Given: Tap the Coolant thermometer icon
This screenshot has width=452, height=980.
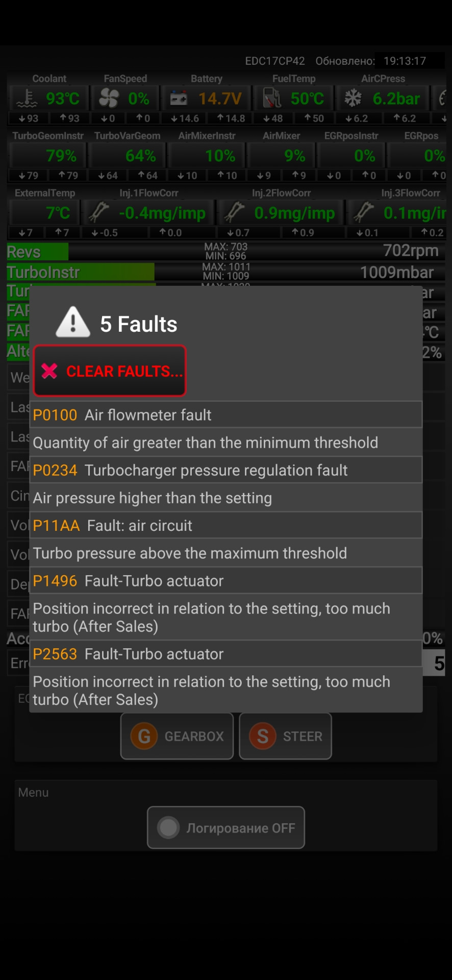Looking at the screenshot, I should click(x=27, y=98).
